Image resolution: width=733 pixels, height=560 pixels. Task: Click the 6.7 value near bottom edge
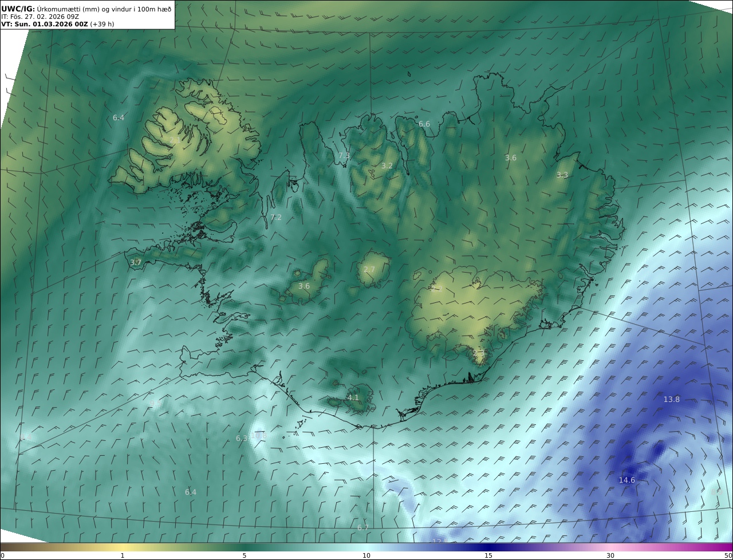pos(363,527)
